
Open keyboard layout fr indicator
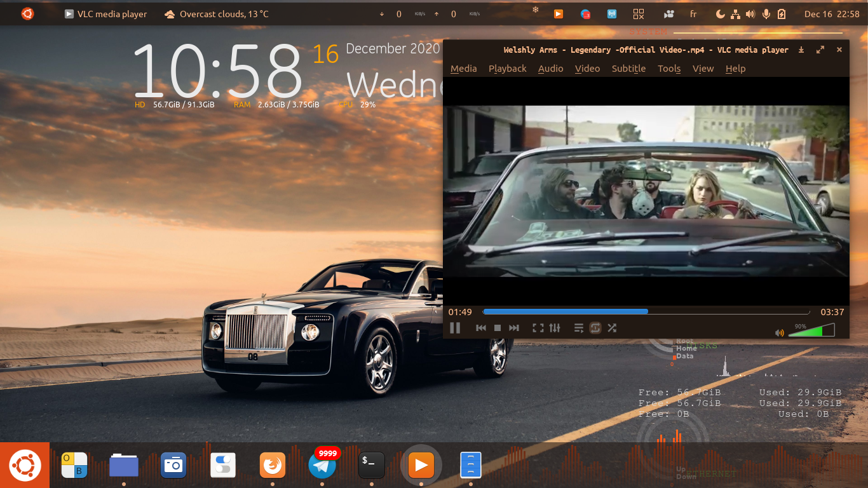coord(693,14)
